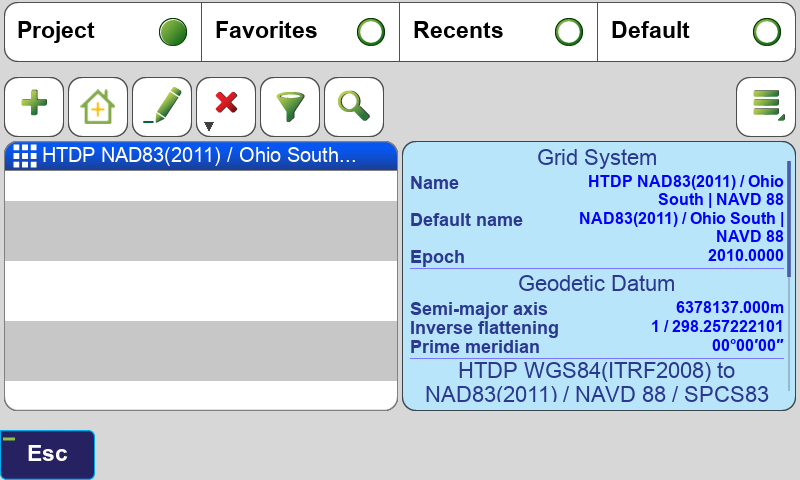
Task: Click the Geodetic Datum section header
Action: click(x=597, y=283)
